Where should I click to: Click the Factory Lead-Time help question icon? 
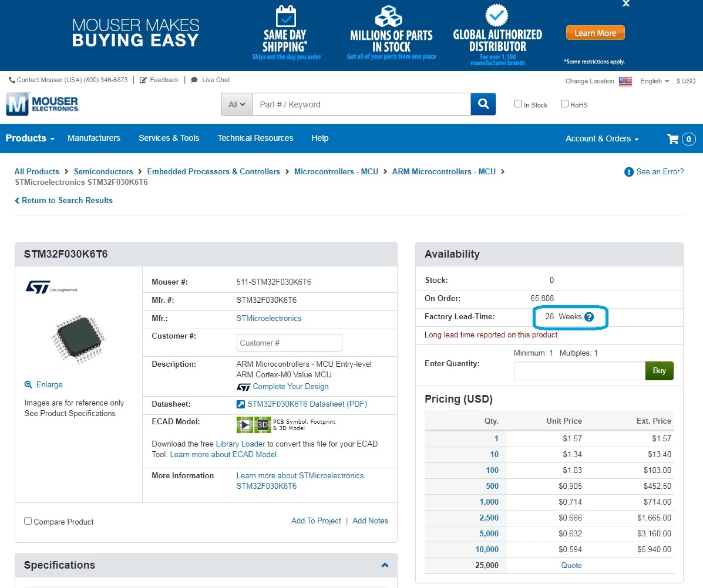click(x=589, y=317)
